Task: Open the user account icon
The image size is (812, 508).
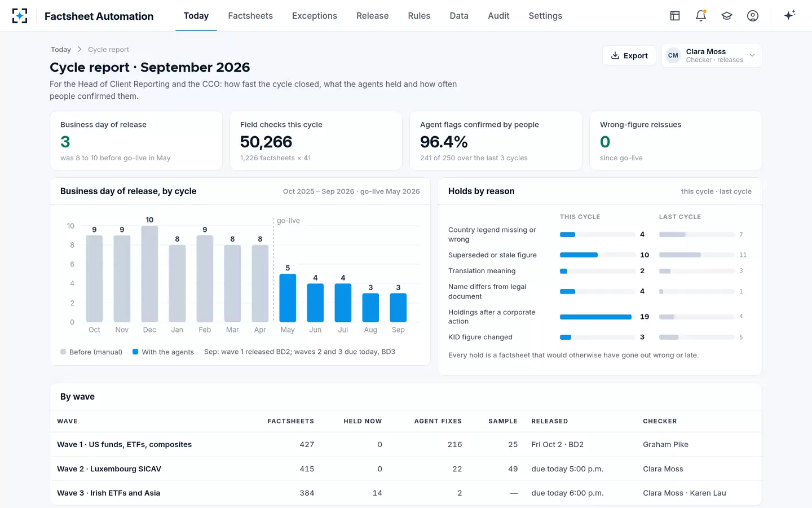Action: [753, 16]
